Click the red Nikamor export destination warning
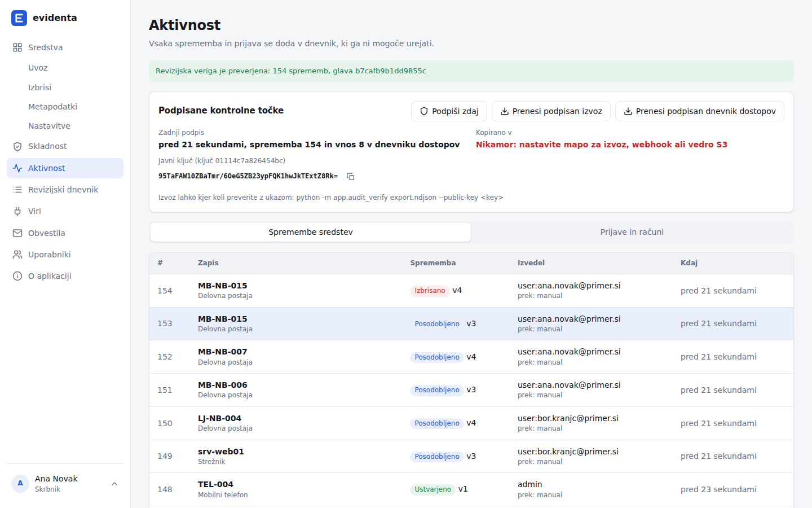This screenshot has height=508, width=812. [x=602, y=144]
